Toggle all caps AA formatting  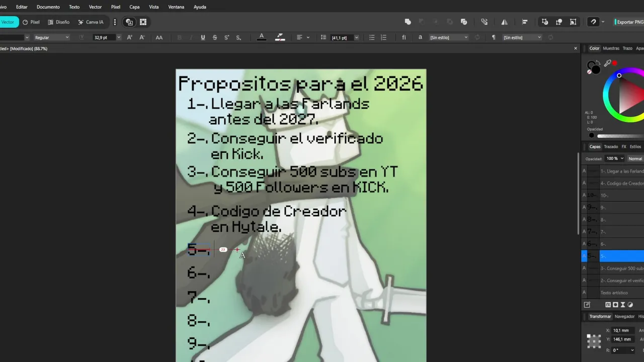(159, 37)
